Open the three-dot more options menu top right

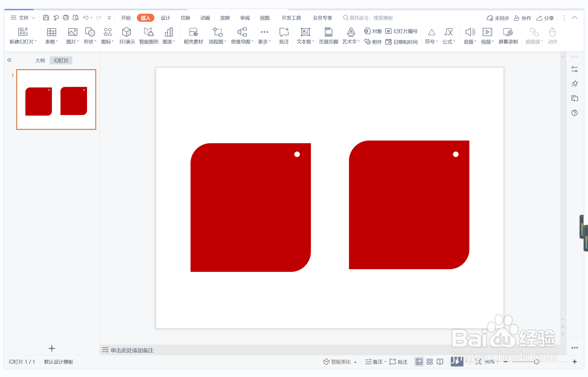click(x=564, y=18)
